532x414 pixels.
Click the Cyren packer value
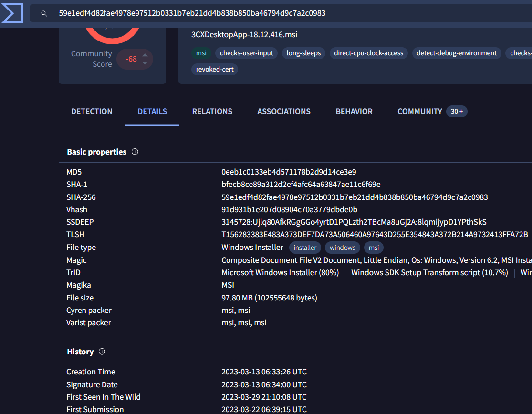click(236, 310)
